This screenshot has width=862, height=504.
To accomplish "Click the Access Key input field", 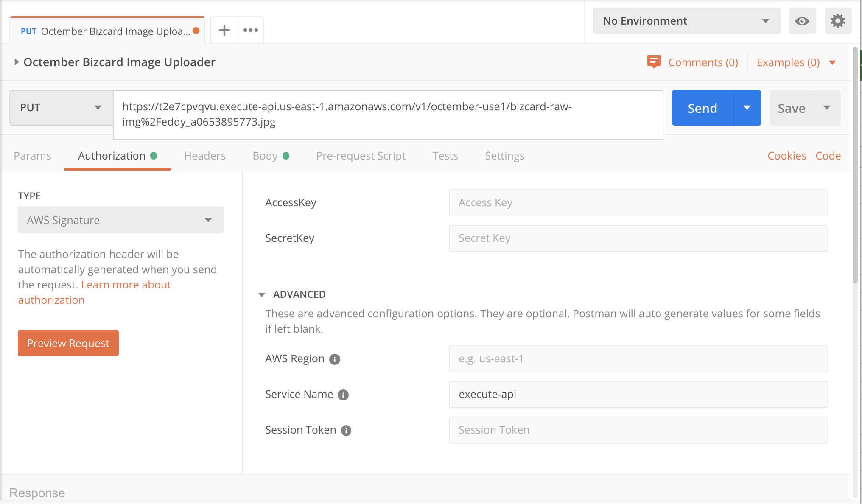I will point(638,203).
